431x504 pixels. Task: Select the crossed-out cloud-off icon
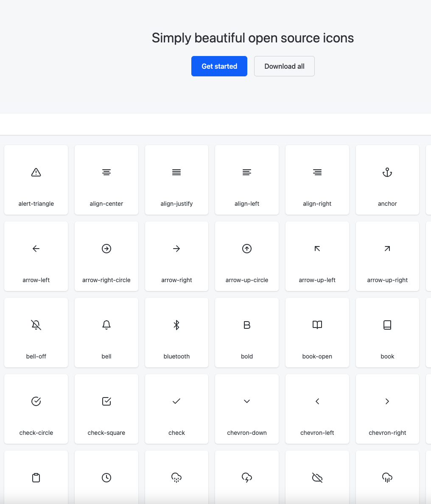click(317, 478)
